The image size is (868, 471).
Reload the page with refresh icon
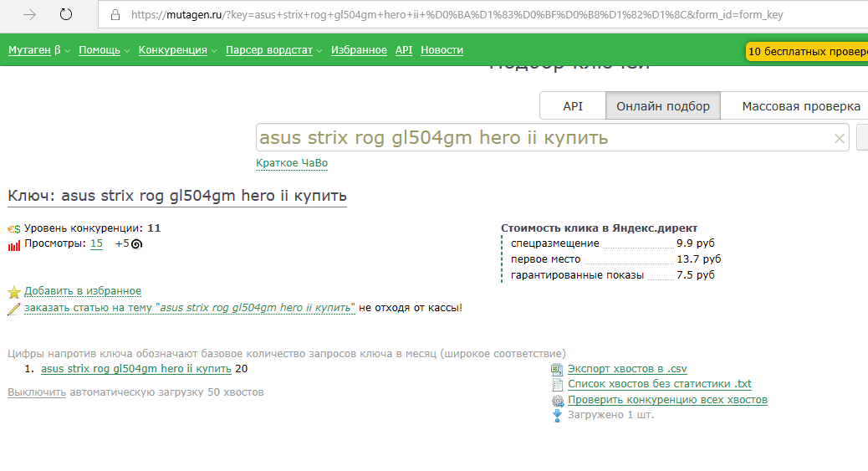click(66, 14)
